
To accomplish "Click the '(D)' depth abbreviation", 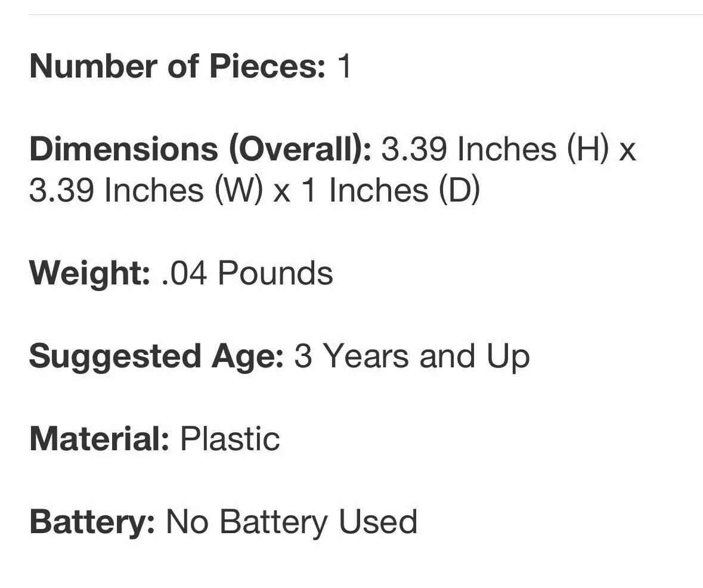I will (459, 191).
